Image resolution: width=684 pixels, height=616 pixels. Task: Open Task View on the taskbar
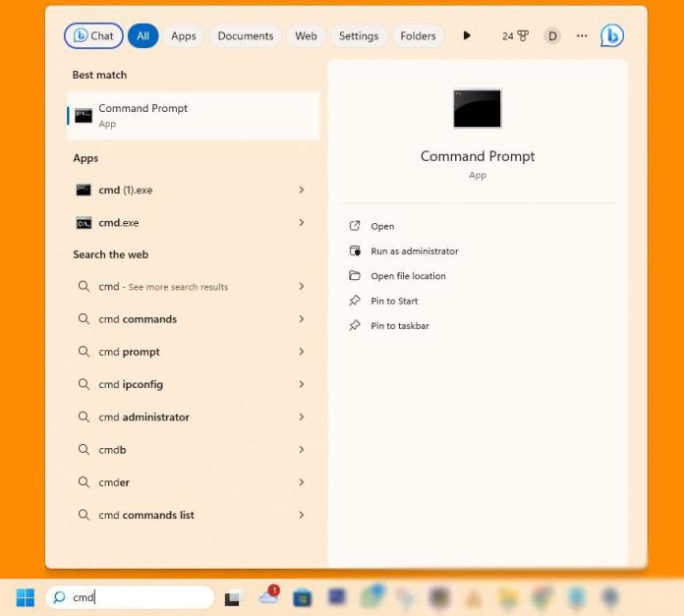[232, 598]
